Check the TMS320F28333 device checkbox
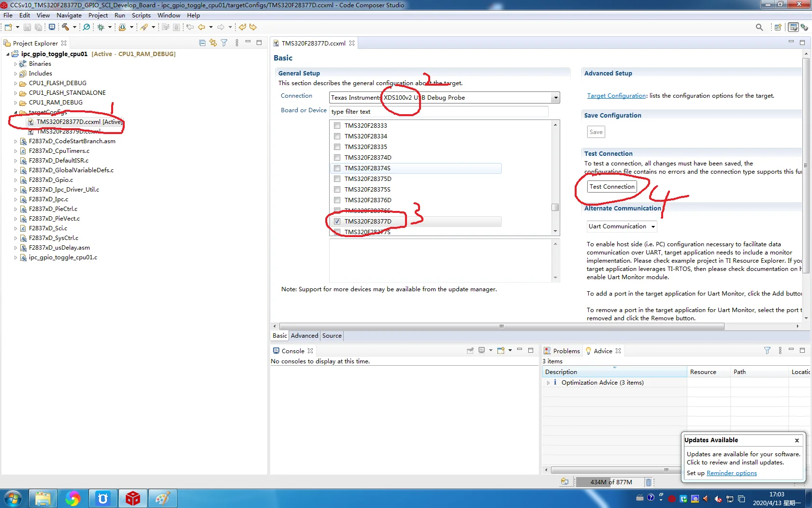Screen dimensions: 812x508 337,126
